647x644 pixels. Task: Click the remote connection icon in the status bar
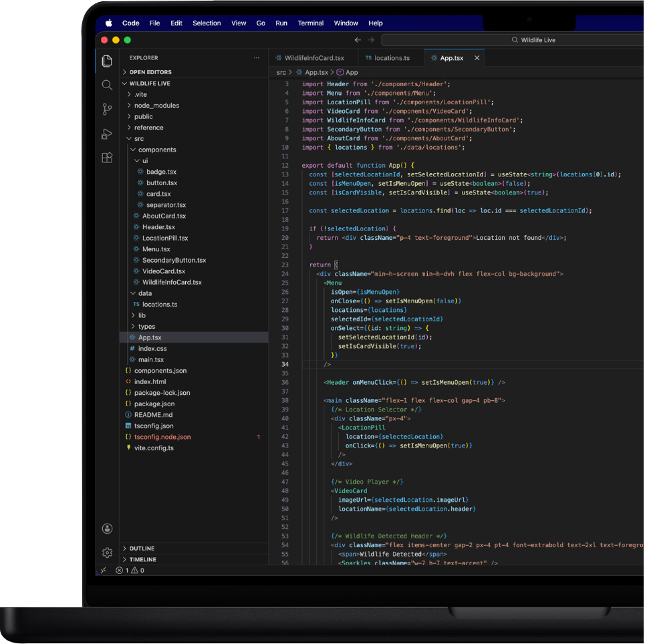tap(102, 571)
